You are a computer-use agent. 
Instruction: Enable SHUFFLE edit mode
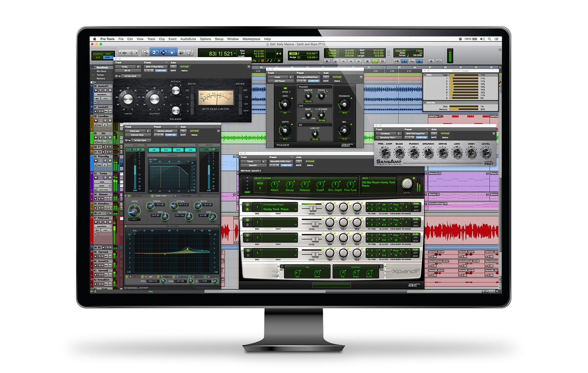click(98, 54)
